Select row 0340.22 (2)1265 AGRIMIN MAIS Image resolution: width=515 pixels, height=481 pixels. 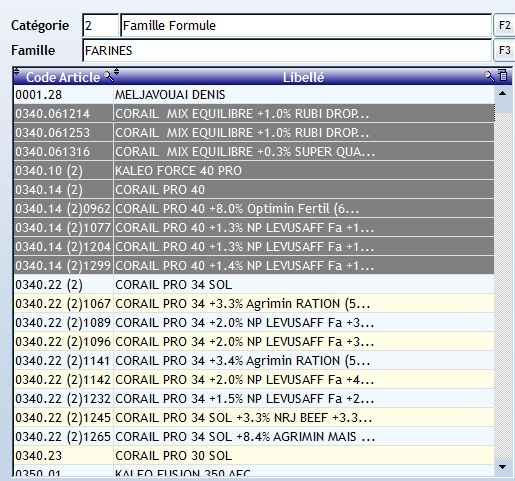point(254,437)
